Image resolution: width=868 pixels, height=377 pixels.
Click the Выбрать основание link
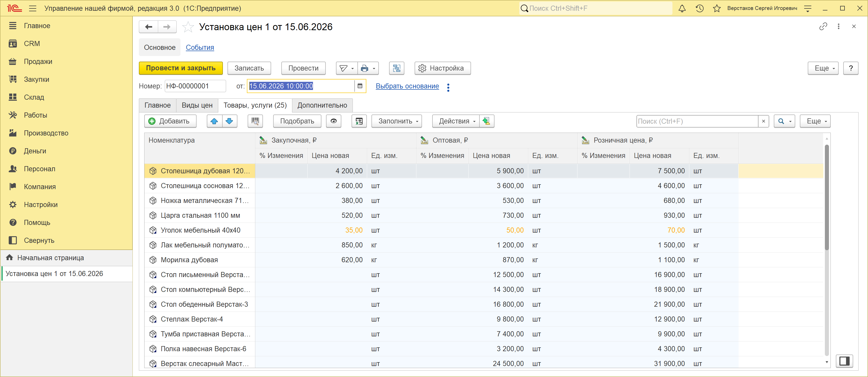pos(407,86)
